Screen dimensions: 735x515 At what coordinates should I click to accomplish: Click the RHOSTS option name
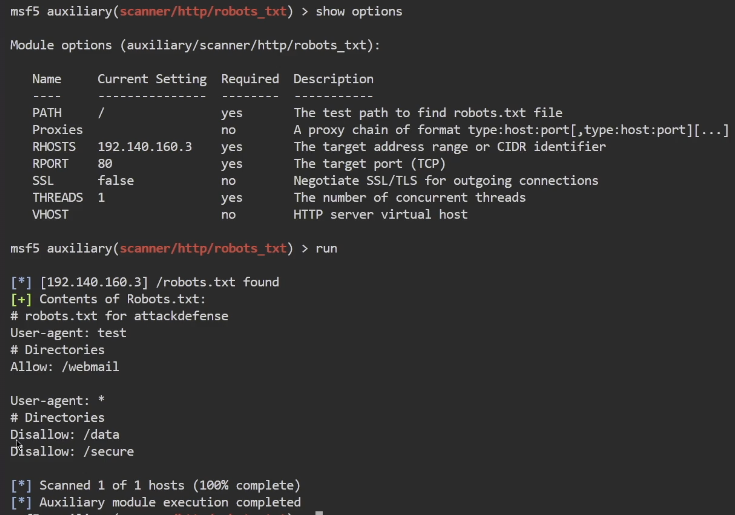tap(54, 147)
